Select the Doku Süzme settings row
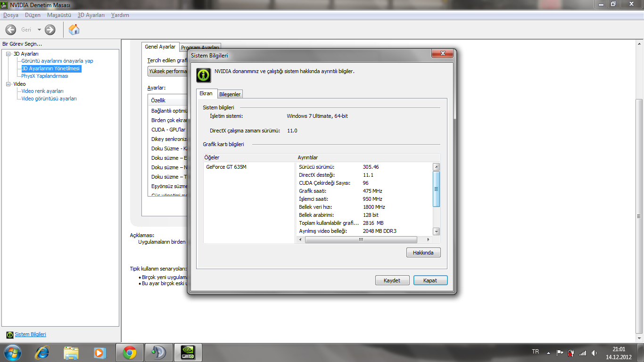The height and width of the screenshot is (362, 644). click(x=168, y=148)
